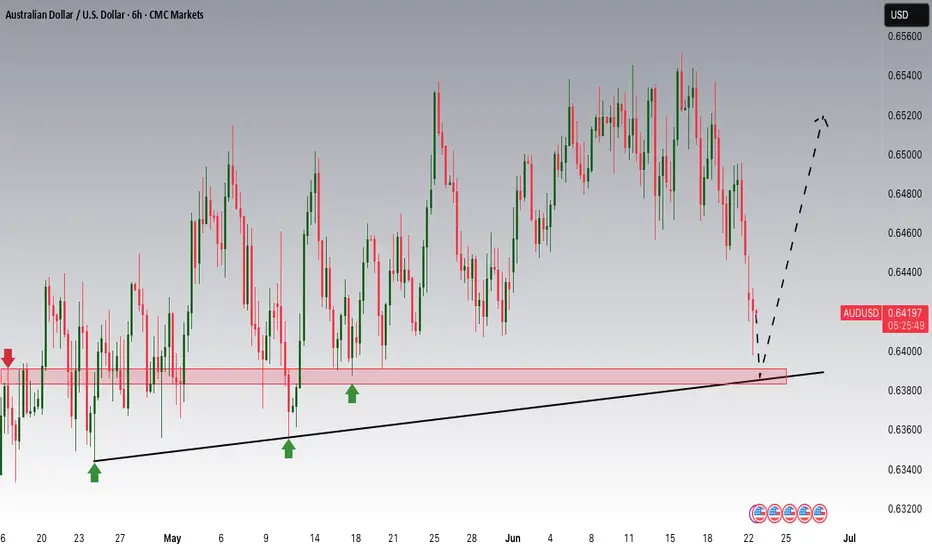Viewport: 932px width, 550px height.
Task: Click the 0.64800 price axis label
Action: click(x=905, y=194)
